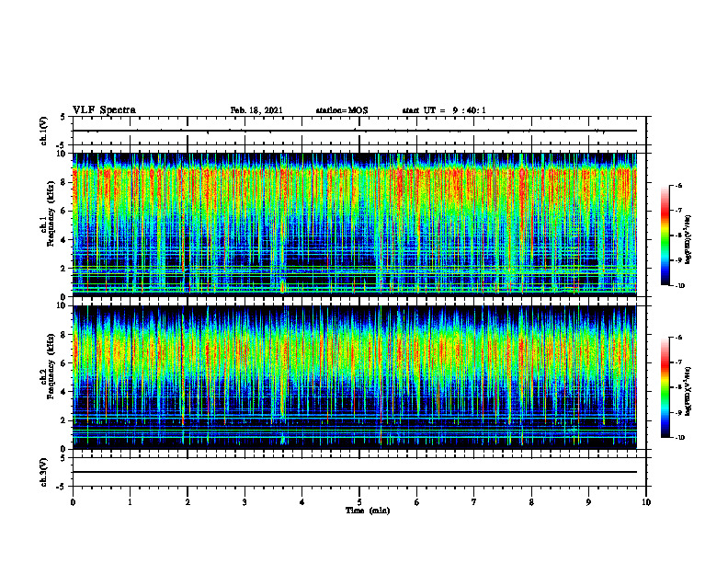Click the time axis tick label "5"
728x563 pixels.
click(359, 501)
